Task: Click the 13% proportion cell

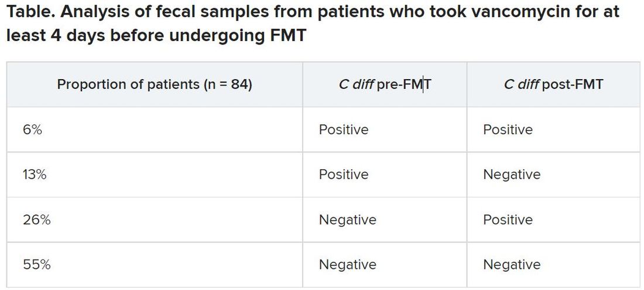Action: coord(35,175)
